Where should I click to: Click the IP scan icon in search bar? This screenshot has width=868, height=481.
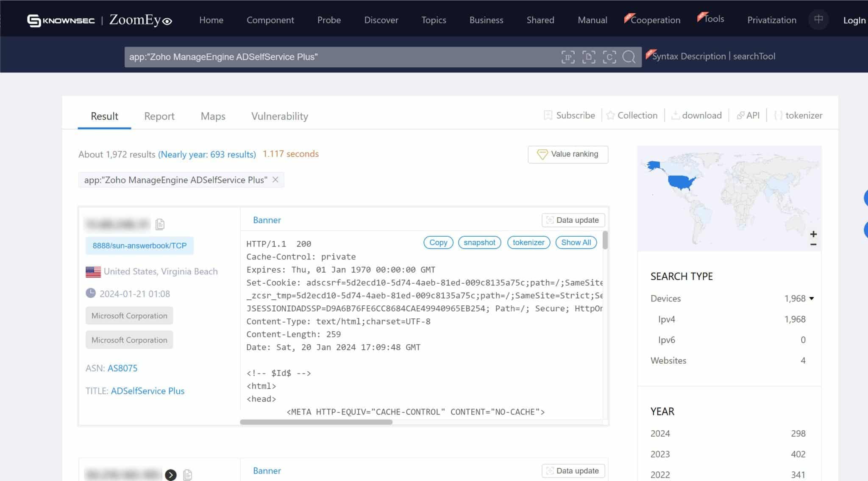(568, 57)
